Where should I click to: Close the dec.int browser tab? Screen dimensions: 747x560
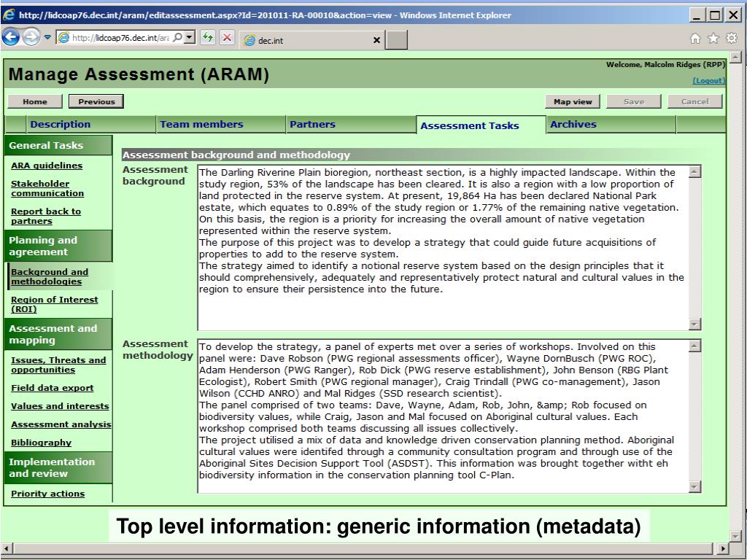[x=376, y=41]
